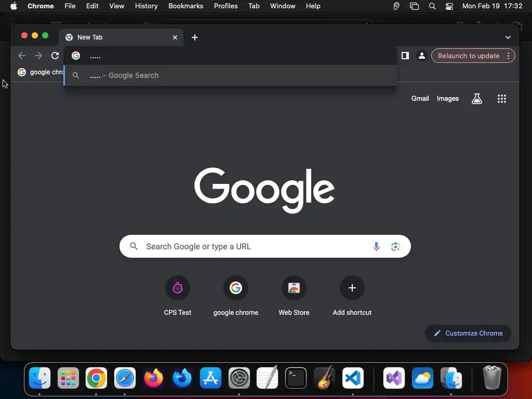This screenshot has width=532, height=399.
Task: Go forward using the forward arrow
Action: [x=38, y=56]
